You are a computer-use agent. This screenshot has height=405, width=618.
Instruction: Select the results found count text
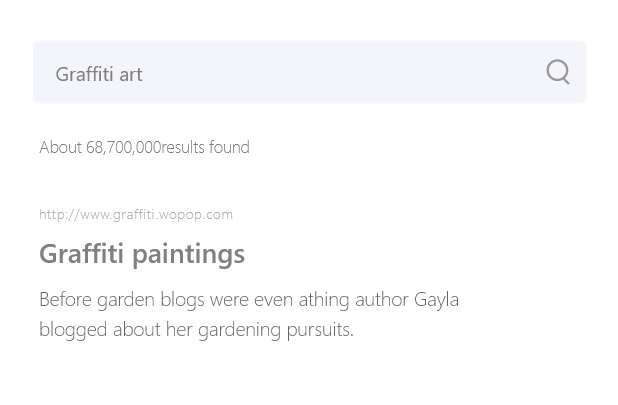(144, 147)
